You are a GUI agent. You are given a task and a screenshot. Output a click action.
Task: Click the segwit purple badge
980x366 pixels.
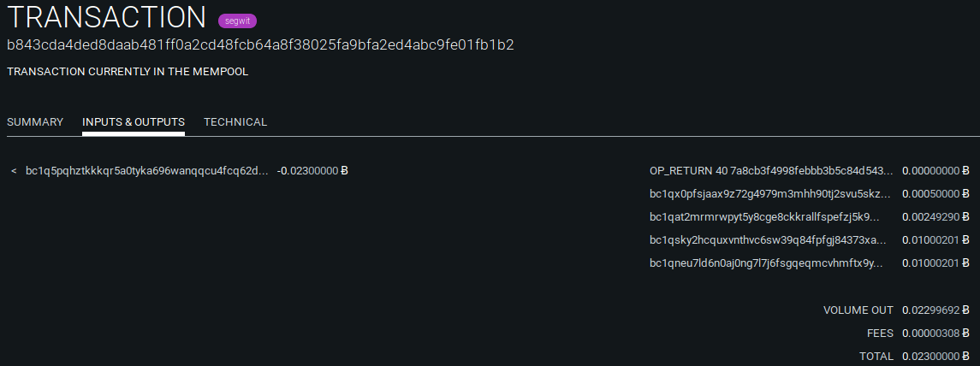[x=237, y=21]
